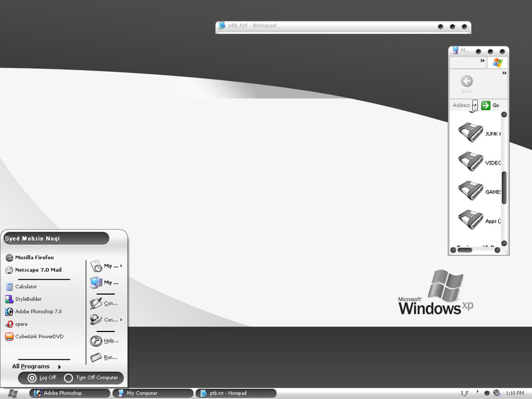Image resolution: width=532 pixels, height=399 pixels.
Task: Click the green Go arrow button
Action: (485, 105)
